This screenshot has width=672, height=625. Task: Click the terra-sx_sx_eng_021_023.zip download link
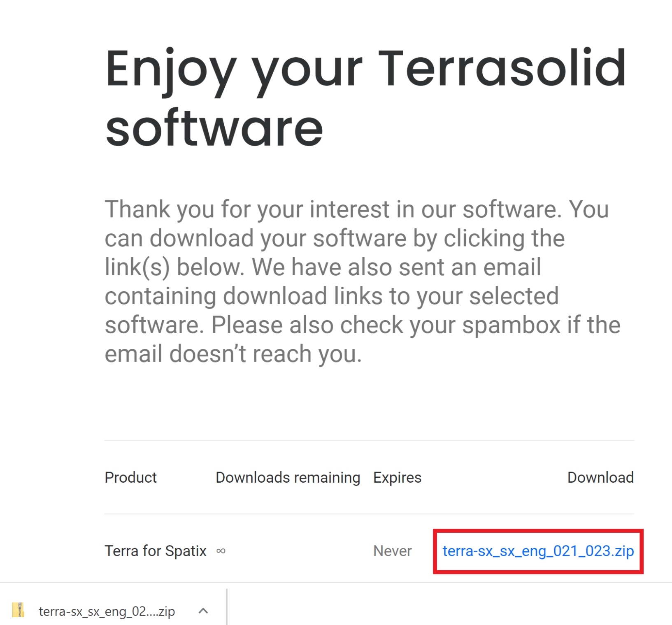click(x=537, y=551)
